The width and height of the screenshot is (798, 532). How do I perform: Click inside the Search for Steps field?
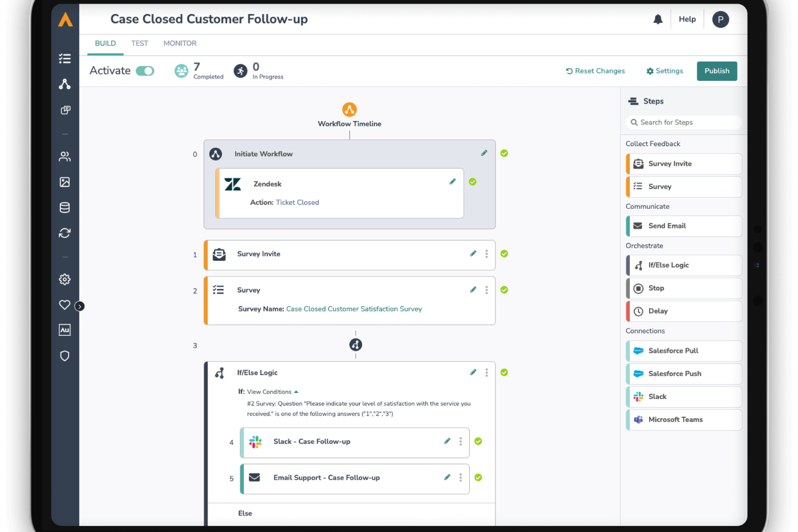pyautogui.click(x=683, y=122)
